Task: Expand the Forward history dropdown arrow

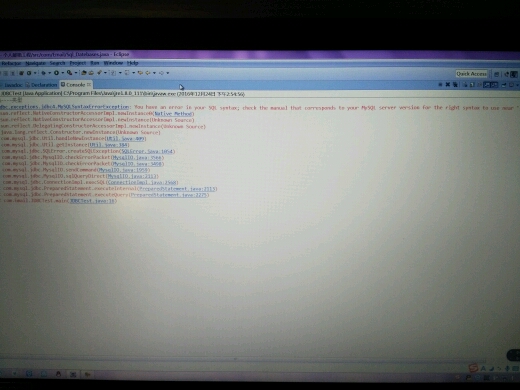Action: pos(168,73)
